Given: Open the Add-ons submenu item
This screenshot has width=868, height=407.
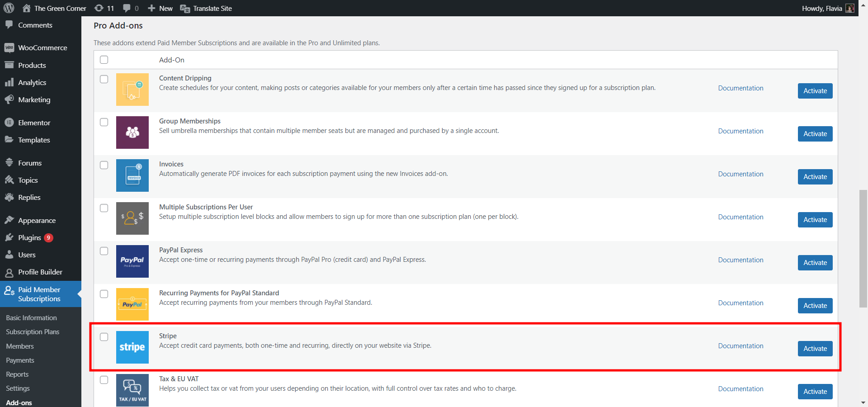Looking at the screenshot, I should (x=19, y=402).
